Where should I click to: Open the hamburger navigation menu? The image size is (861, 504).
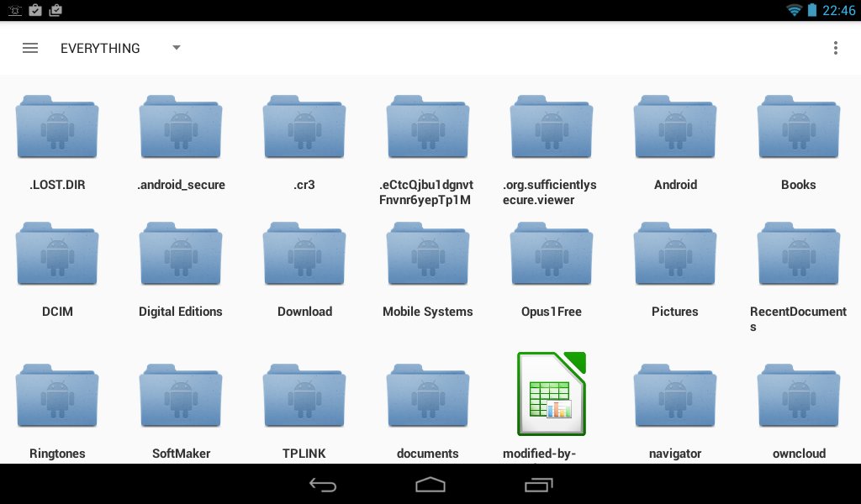coord(30,48)
